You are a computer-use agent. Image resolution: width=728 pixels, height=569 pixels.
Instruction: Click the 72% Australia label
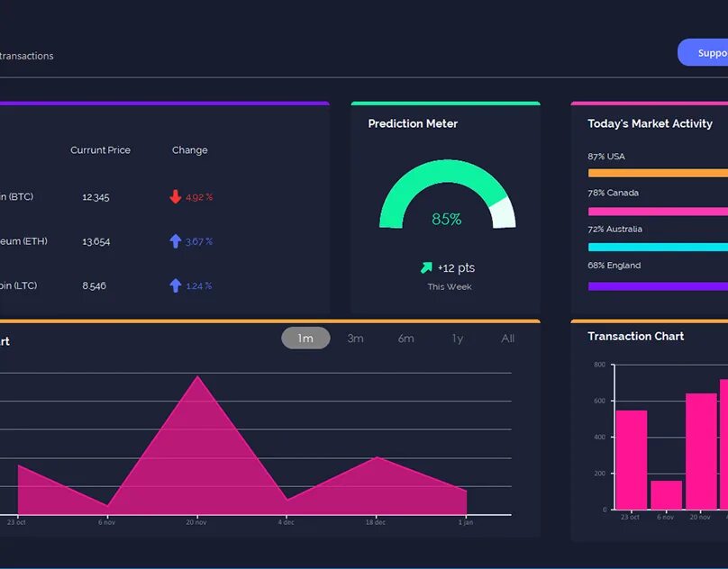[x=615, y=229]
